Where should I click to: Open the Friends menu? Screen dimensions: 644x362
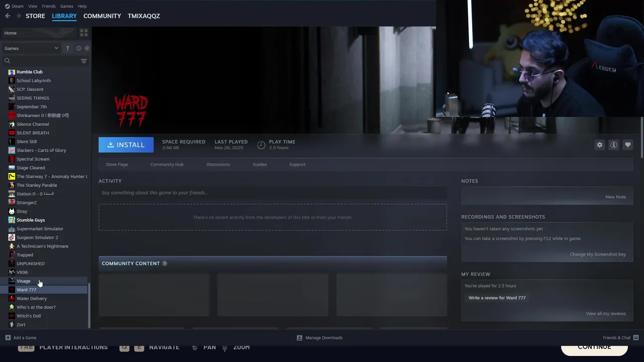pos(49,6)
